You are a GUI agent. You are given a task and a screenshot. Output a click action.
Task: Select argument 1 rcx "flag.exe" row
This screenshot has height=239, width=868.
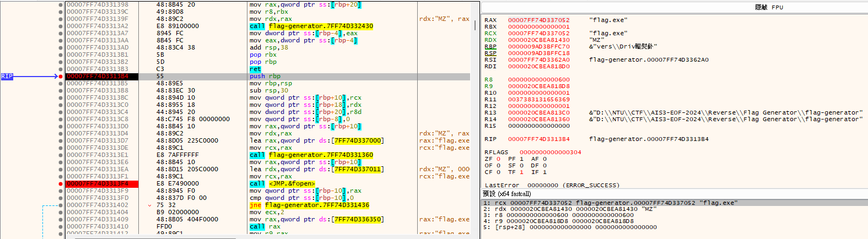[675, 203]
